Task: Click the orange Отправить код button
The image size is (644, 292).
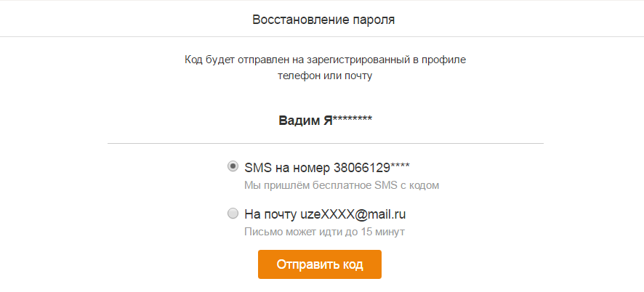Action: [x=320, y=264]
